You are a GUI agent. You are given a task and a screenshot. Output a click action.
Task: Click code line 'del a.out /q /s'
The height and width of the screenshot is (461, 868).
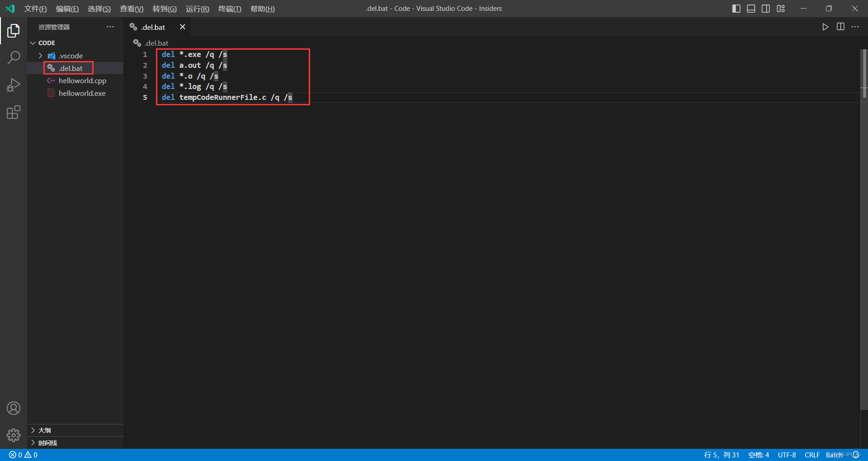[194, 66]
